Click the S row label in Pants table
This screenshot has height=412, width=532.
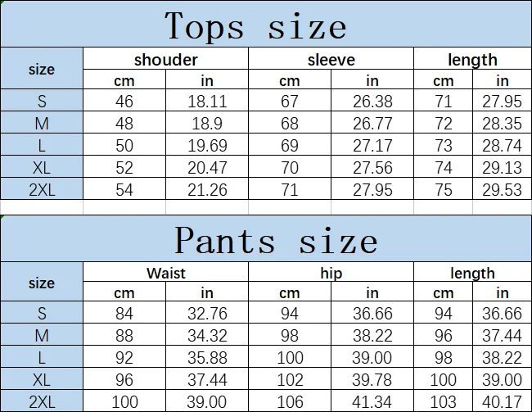pyautogui.click(x=42, y=314)
